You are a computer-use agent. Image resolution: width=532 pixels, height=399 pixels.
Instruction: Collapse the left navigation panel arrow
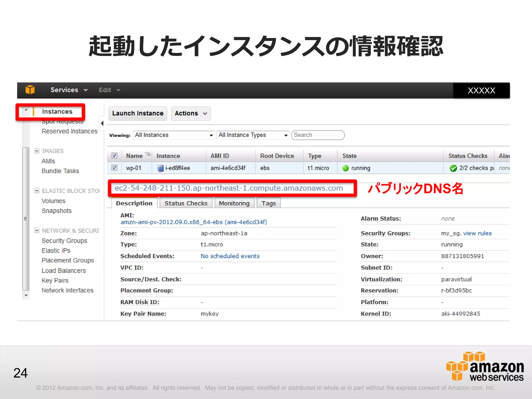102,123
